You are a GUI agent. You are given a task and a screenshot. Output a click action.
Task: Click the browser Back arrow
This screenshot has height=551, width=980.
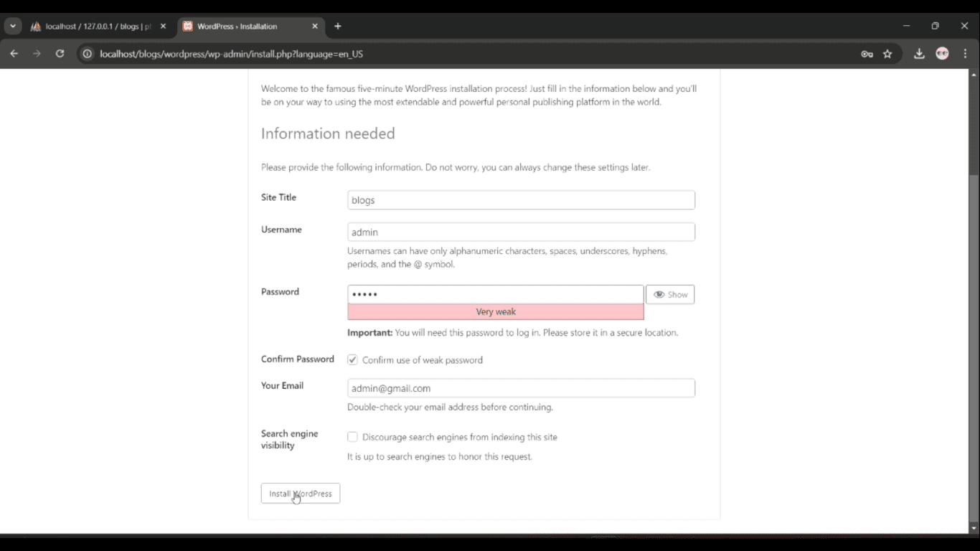pos(14,54)
